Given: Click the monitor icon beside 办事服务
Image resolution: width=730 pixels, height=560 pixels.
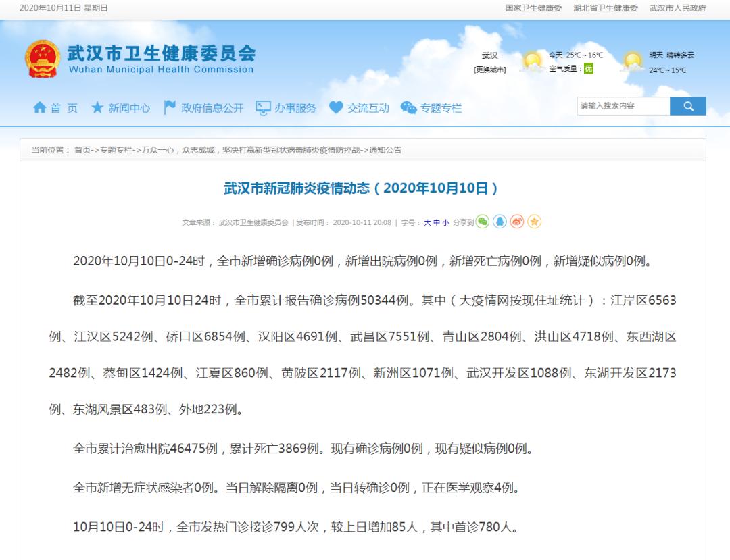Looking at the screenshot, I should click(263, 108).
